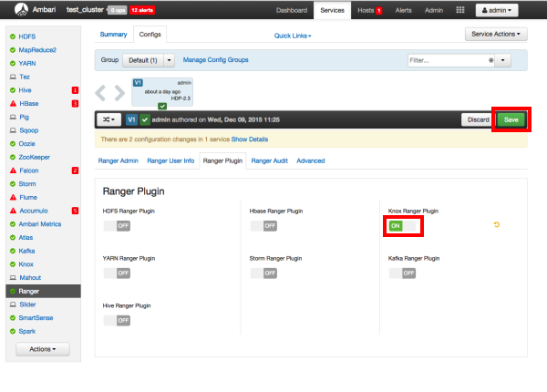
Task: Go to next config version arrow
Action: click(119, 93)
